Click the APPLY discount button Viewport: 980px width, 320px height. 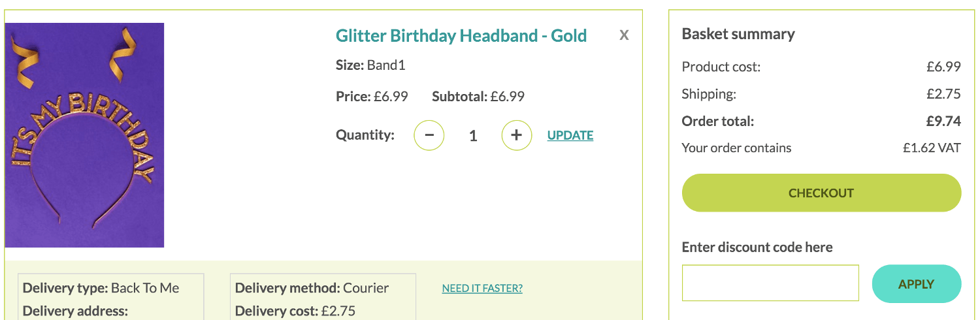[917, 284]
